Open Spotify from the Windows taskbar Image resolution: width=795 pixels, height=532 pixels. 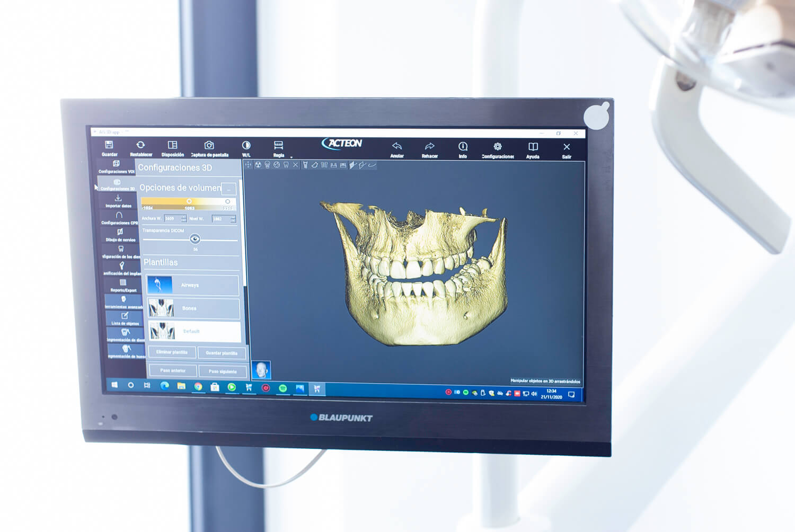click(x=282, y=388)
